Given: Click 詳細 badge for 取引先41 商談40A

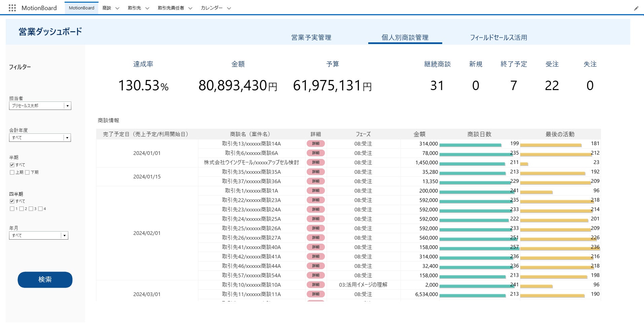Looking at the screenshot, I should coord(315,247).
